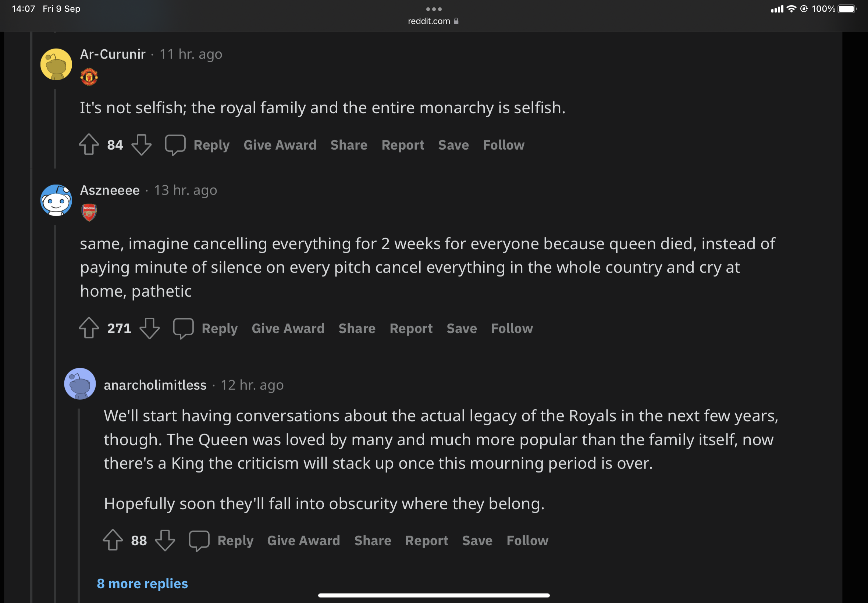Image resolution: width=868 pixels, height=603 pixels.
Task: Report Aszneeee's comment
Action: (x=411, y=328)
